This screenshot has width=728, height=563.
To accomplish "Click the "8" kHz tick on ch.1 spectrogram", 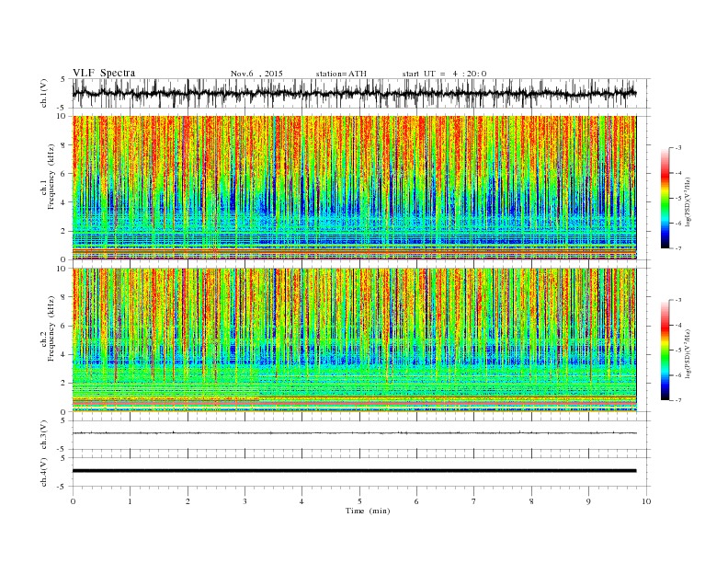I will 64,145.
